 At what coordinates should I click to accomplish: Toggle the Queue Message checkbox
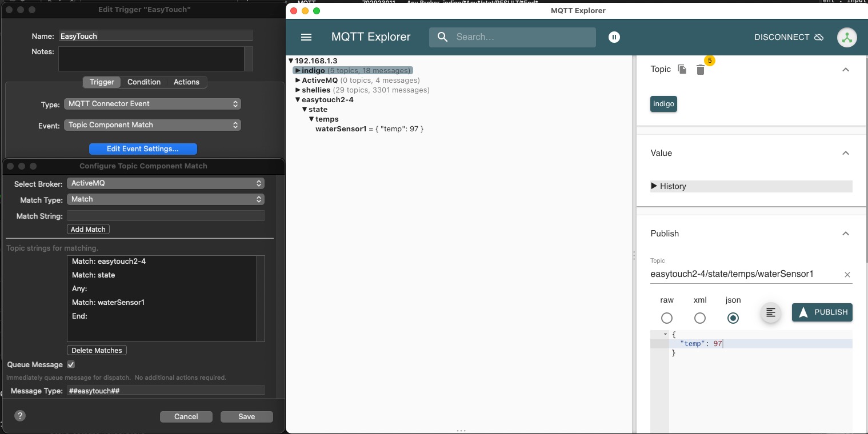(71, 364)
